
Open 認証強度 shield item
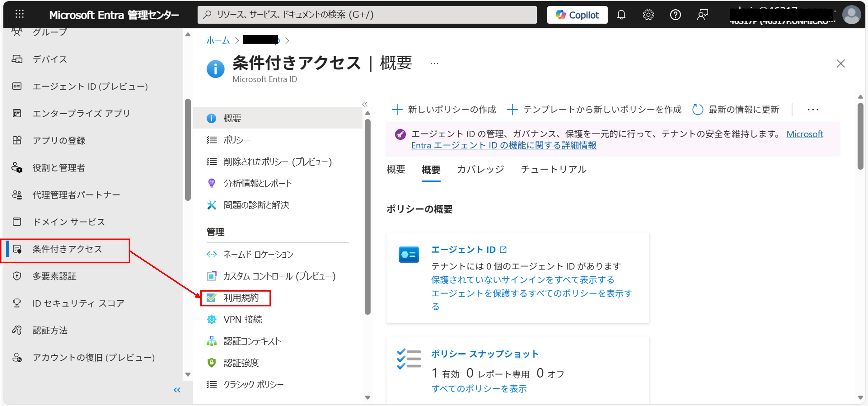[x=241, y=363]
